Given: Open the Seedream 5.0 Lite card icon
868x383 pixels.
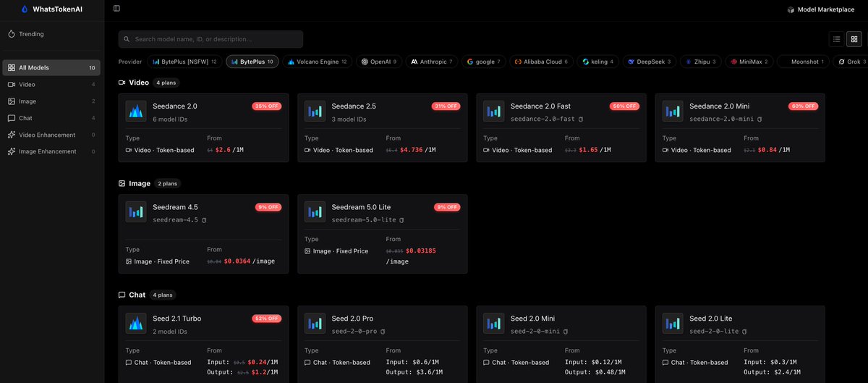Looking at the screenshot, I should 315,211.
